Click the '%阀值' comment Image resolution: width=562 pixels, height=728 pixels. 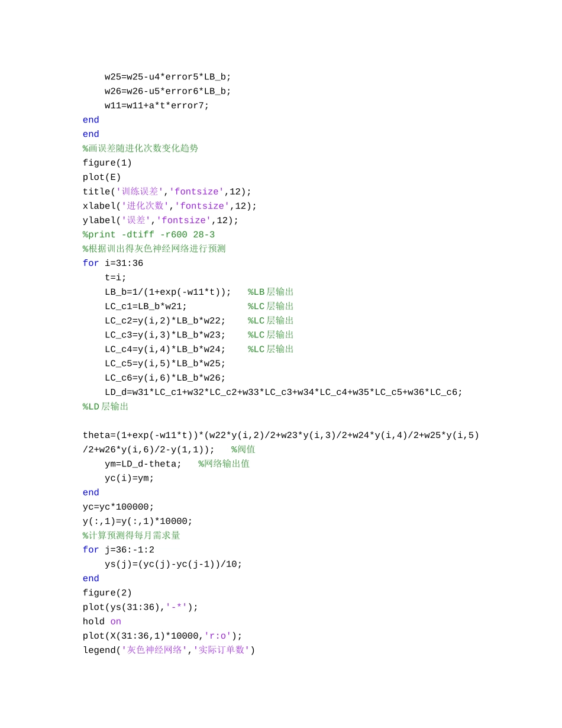coord(243,449)
